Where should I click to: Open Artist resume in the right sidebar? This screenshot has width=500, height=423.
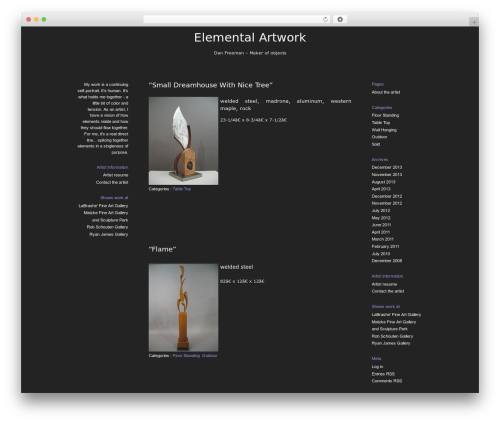pos(384,284)
